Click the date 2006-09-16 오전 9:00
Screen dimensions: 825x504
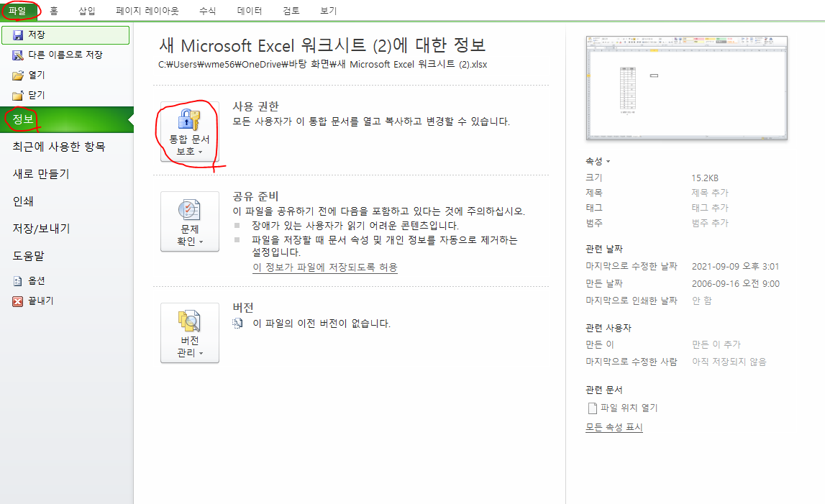pyautogui.click(x=736, y=283)
